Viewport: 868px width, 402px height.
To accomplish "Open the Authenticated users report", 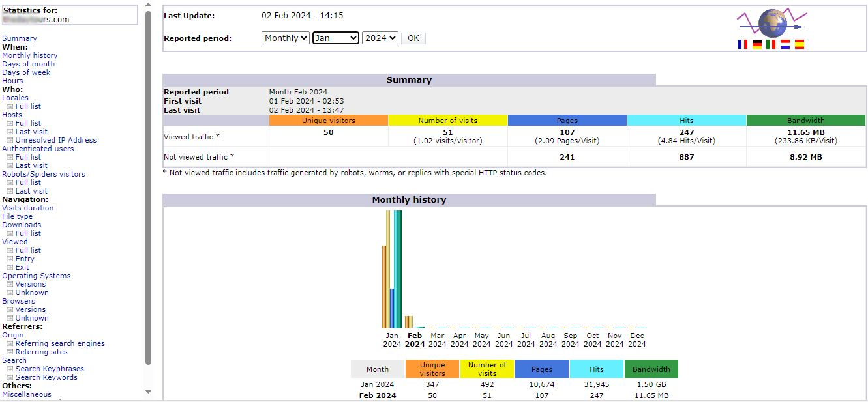I will pos(38,149).
